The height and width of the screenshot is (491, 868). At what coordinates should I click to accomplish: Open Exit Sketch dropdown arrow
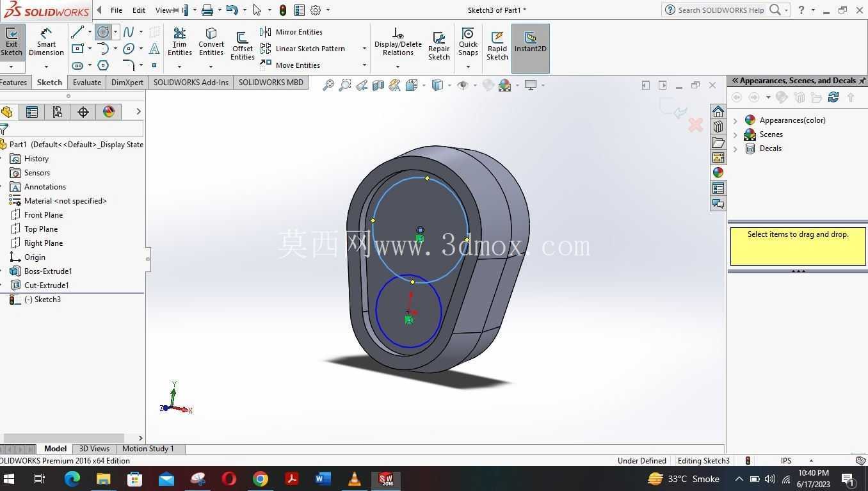[x=12, y=67]
